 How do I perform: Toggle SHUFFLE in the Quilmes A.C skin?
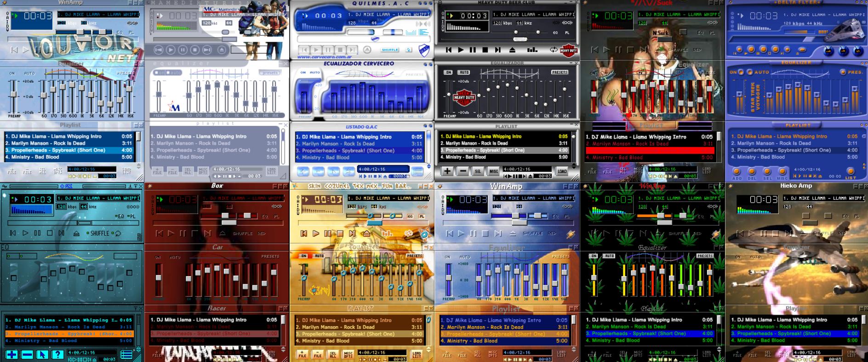pyautogui.click(x=390, y=50)
